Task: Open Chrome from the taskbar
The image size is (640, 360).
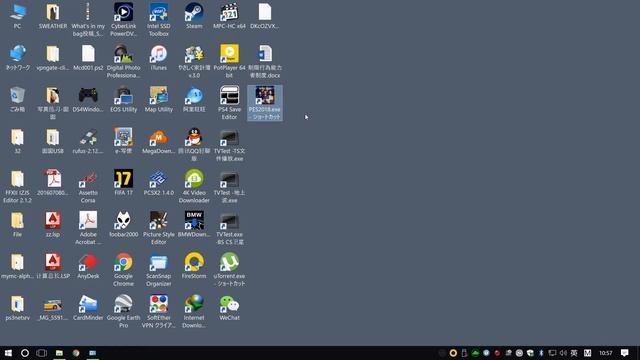Action: [x=76, y=353]
